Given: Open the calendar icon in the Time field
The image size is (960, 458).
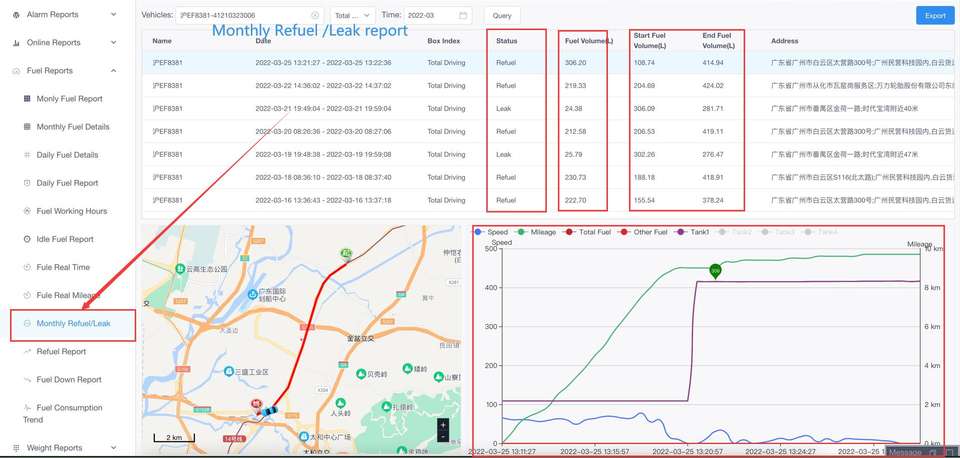Looking at the screenshot, I should click(463, 15).
